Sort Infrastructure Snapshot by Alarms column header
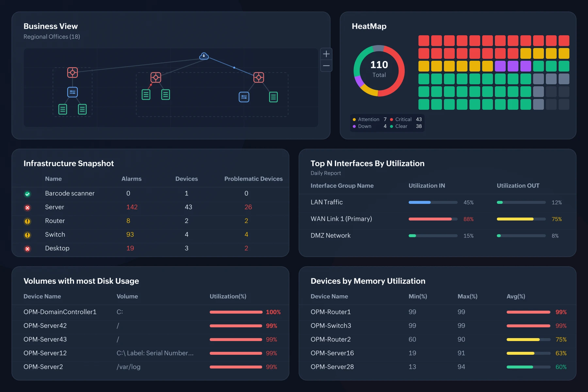The width and height of the screenshot is (588, 392). 131,179
